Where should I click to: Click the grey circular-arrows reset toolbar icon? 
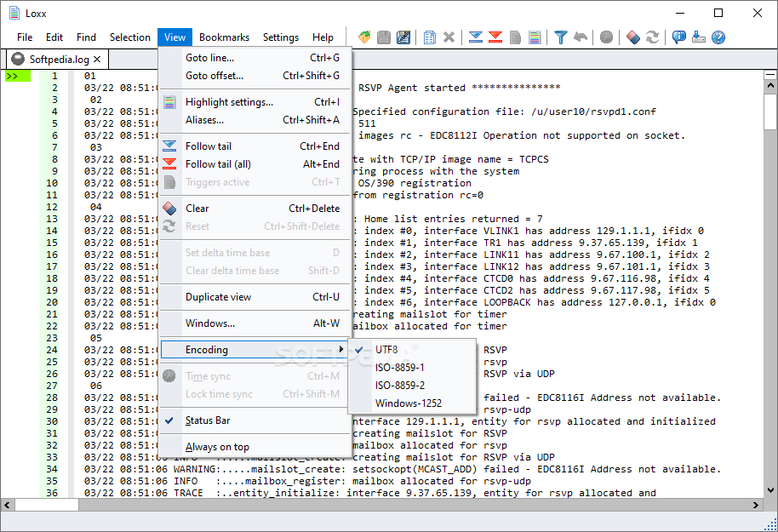(x=653, y=37)
